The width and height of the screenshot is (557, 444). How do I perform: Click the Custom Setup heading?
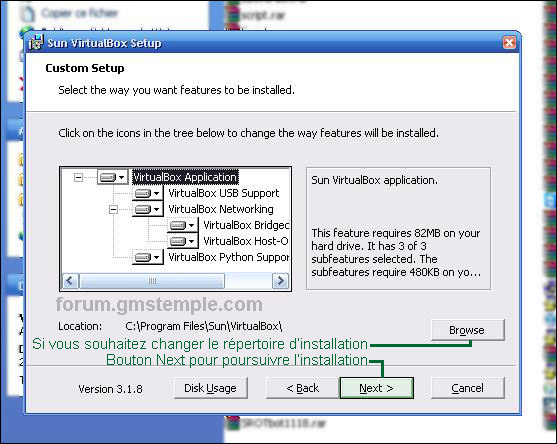point(85,68)
